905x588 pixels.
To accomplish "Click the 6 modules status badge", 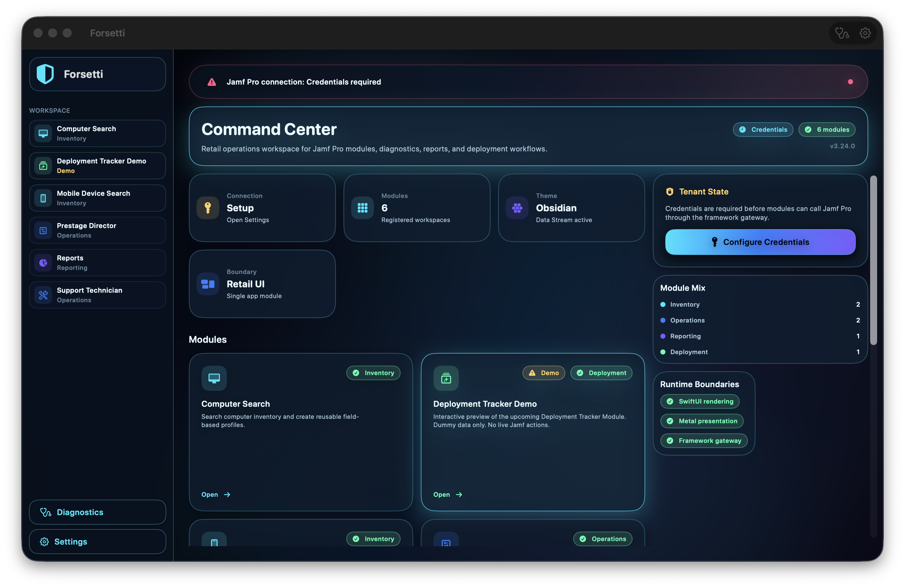I will point(827,130).
